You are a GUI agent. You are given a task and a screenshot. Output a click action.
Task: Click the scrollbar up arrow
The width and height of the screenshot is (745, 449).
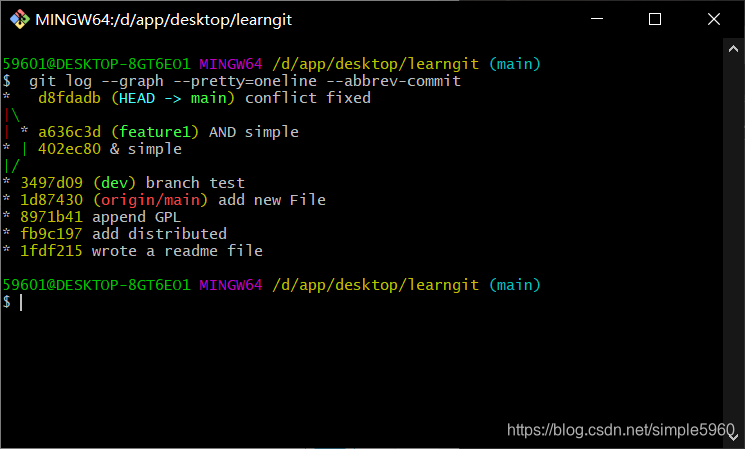[733, 48]
